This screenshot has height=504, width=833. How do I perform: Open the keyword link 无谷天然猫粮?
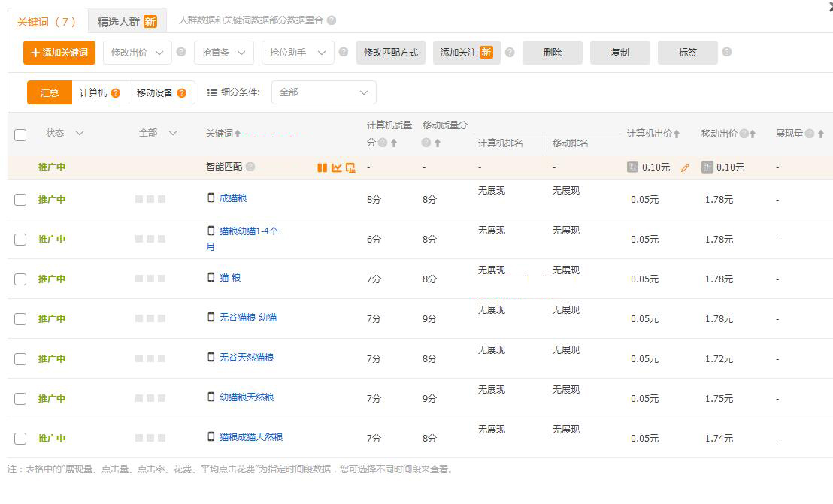coord(246,358)
